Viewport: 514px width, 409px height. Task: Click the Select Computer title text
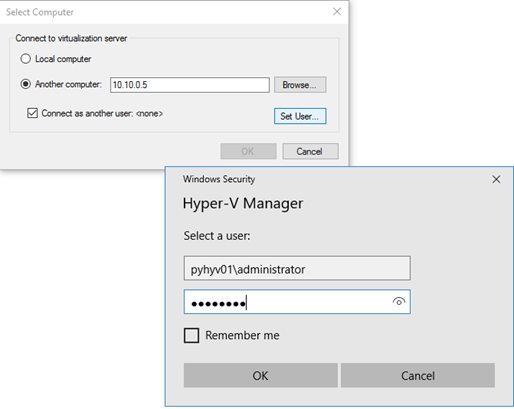click(40, 12)
